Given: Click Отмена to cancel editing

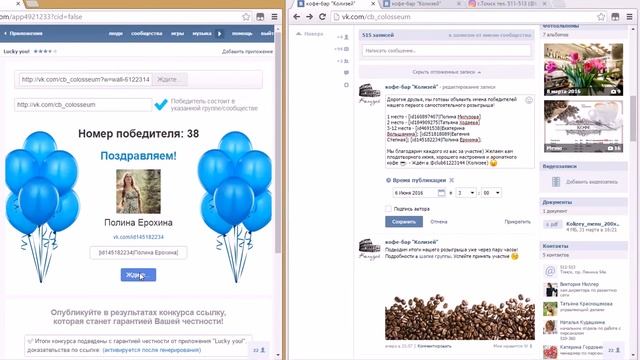Looking at the screenshot, I should click(x=439, y=222).
